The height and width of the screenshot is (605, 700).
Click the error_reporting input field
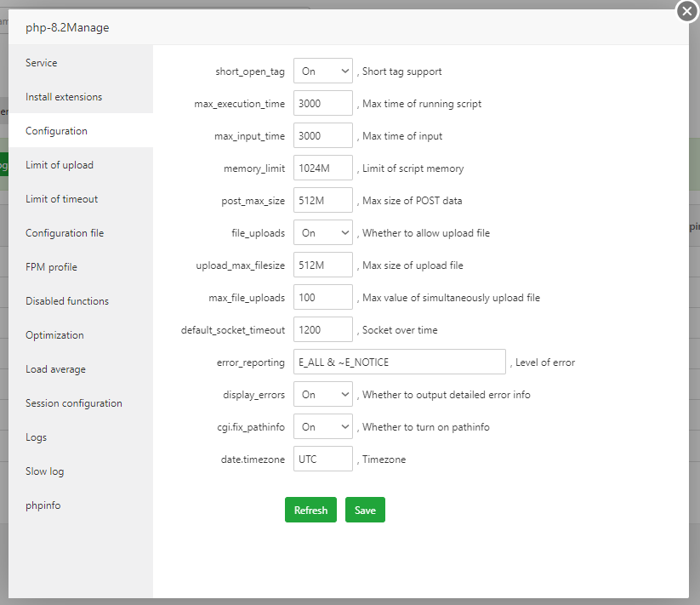399,362
